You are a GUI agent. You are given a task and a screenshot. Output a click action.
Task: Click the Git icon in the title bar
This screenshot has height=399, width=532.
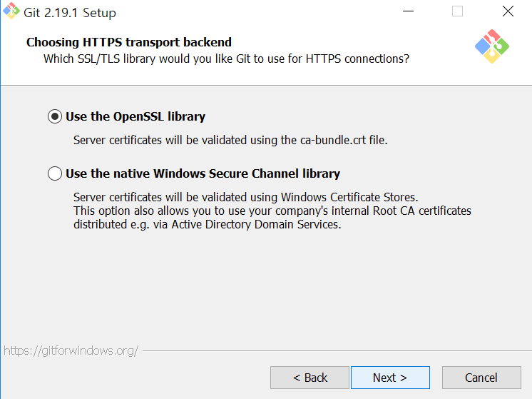11,11
